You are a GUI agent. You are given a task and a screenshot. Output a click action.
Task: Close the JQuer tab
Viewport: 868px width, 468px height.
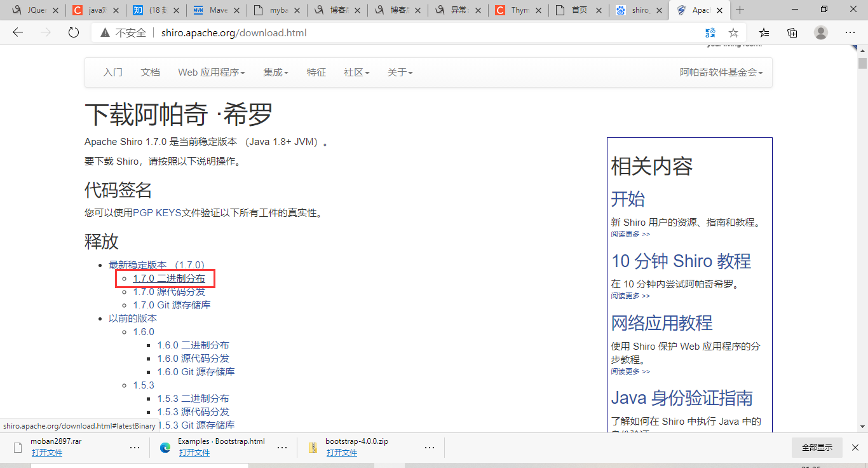55,10
